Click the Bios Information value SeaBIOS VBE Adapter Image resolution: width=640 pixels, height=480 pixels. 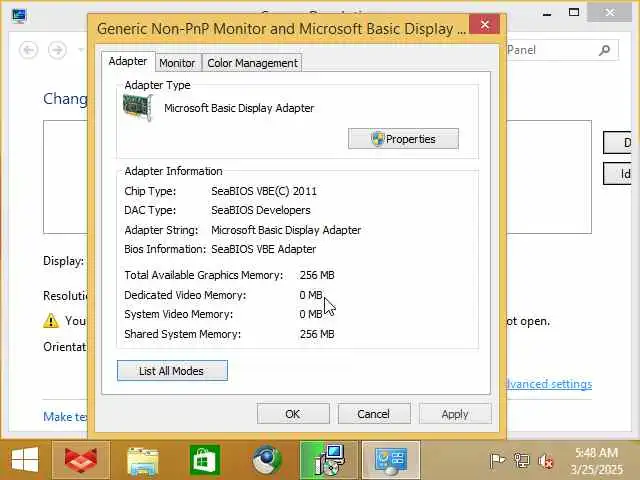tap(264, 249)
